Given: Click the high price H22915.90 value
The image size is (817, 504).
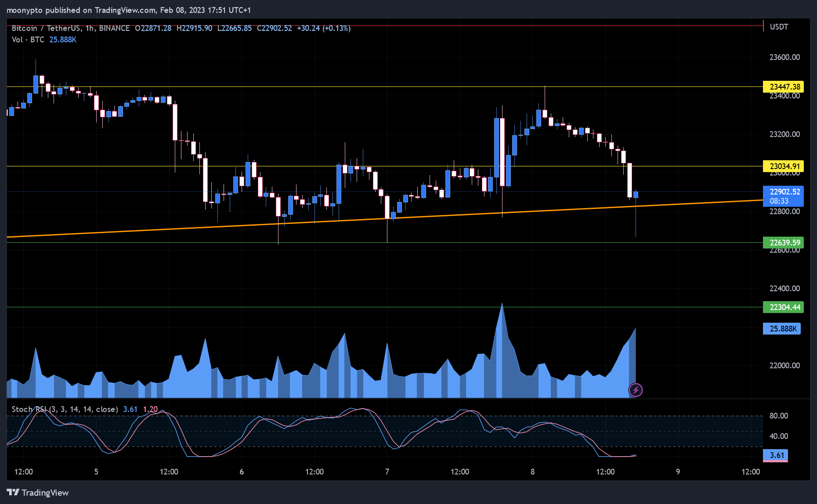Looking at the screenshot, I should pos(194,28).
